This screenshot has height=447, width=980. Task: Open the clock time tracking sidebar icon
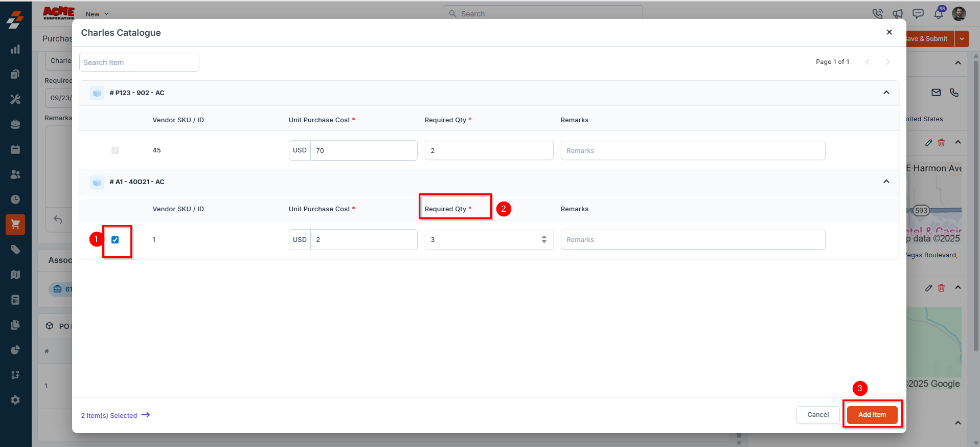(15, 199)
